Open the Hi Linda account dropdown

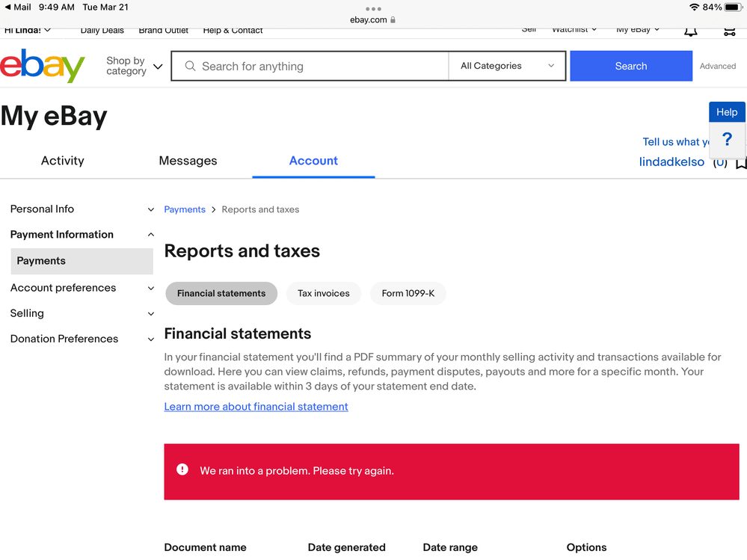tap(27, 31)
